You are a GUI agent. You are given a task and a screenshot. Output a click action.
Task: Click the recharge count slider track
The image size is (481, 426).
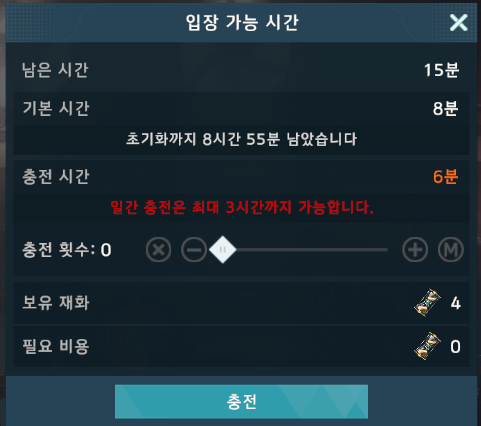(305, 250)
